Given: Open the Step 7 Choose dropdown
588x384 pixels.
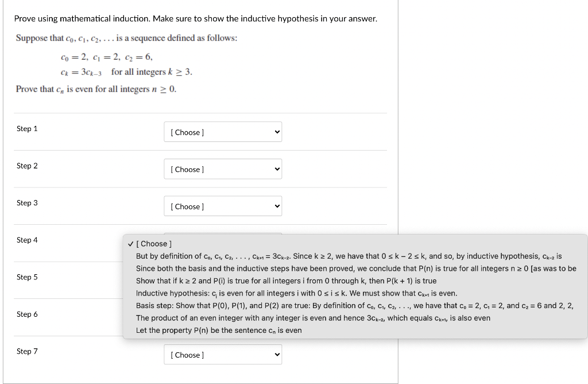Looking at the screenshot, I should pos(223,354).
